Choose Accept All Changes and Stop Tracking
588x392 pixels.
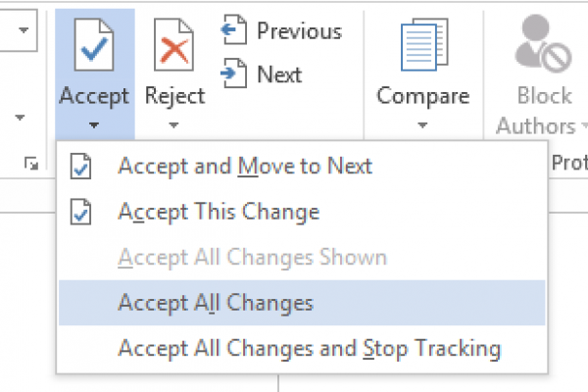pyautogui.click(x=309, y=348)
